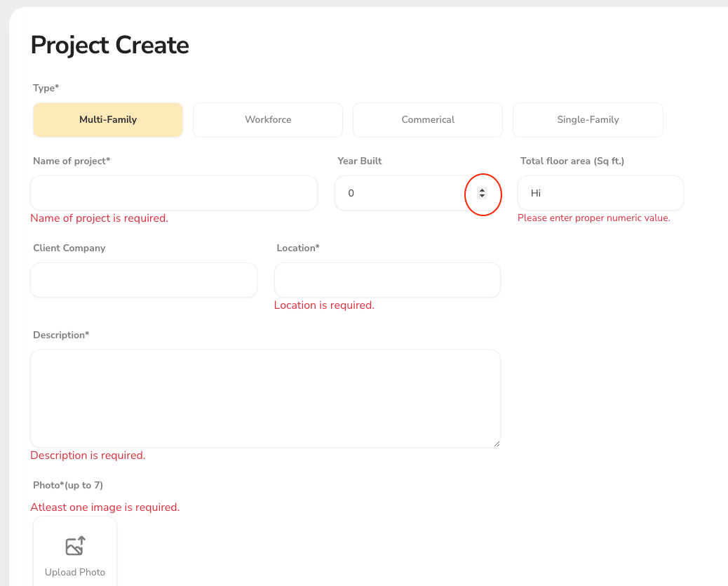Click the "Description*" field label
Image resolution: width=728 pixels, height=586 pixels.
pos(61,335)
